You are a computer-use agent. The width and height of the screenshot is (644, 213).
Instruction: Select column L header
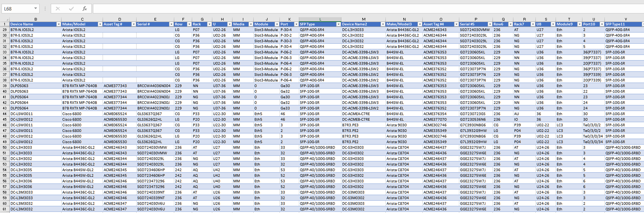pyautogui.click(x=320, y=19)
